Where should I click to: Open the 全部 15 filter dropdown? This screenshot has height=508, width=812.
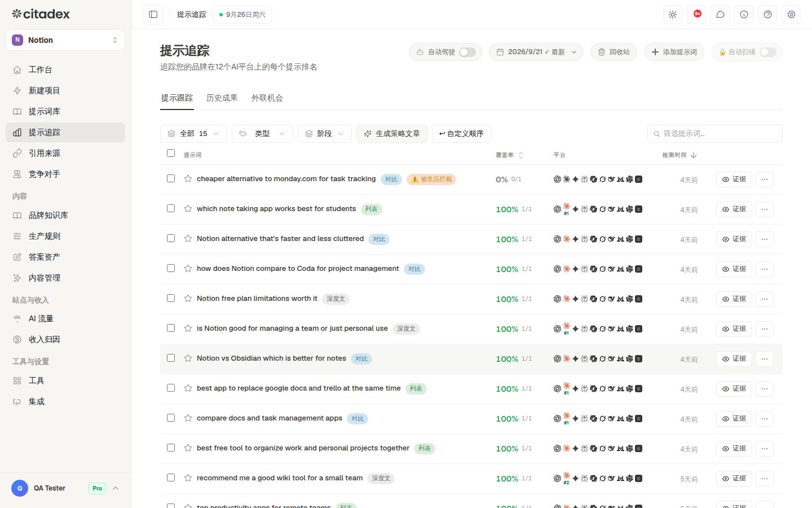pyautogui.click(x=194, y=134)
